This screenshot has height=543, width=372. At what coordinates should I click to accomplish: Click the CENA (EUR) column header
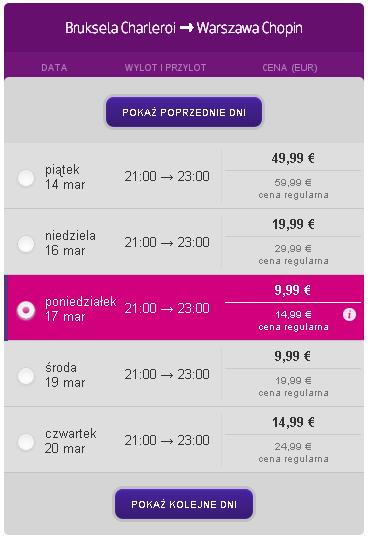(290, 68)
